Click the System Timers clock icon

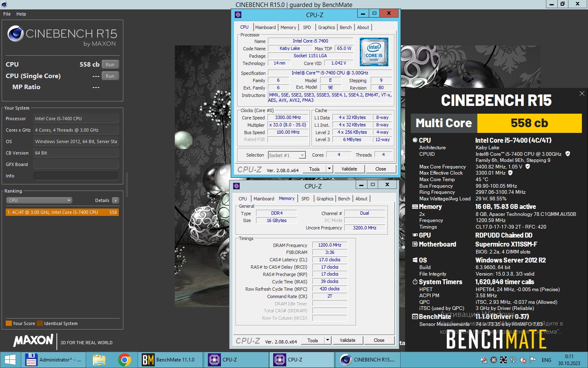[x=415, y=282]
